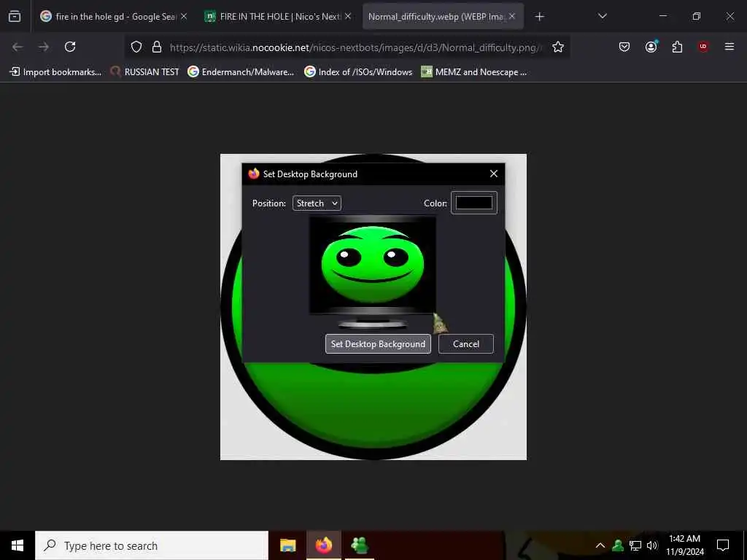Open Firefox account icon
This screenshot has width=747, height=560.
tap(651, 47)
